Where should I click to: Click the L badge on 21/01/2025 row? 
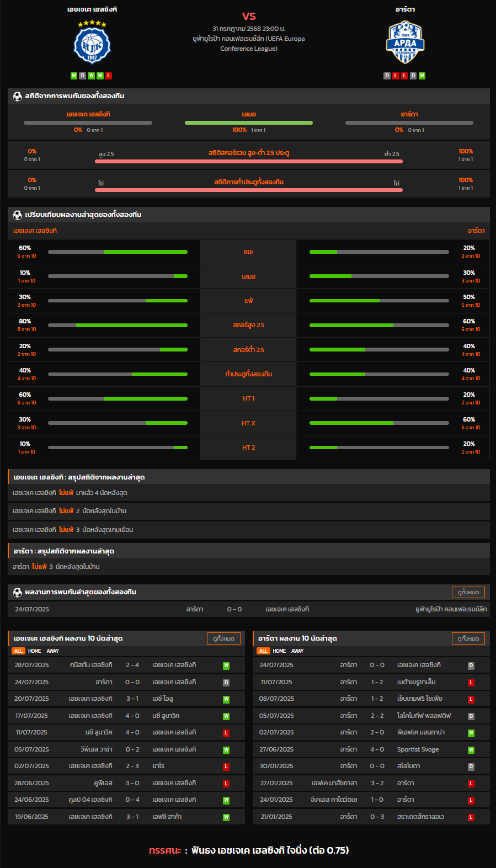pyautogui.click(x=471, y=817)
